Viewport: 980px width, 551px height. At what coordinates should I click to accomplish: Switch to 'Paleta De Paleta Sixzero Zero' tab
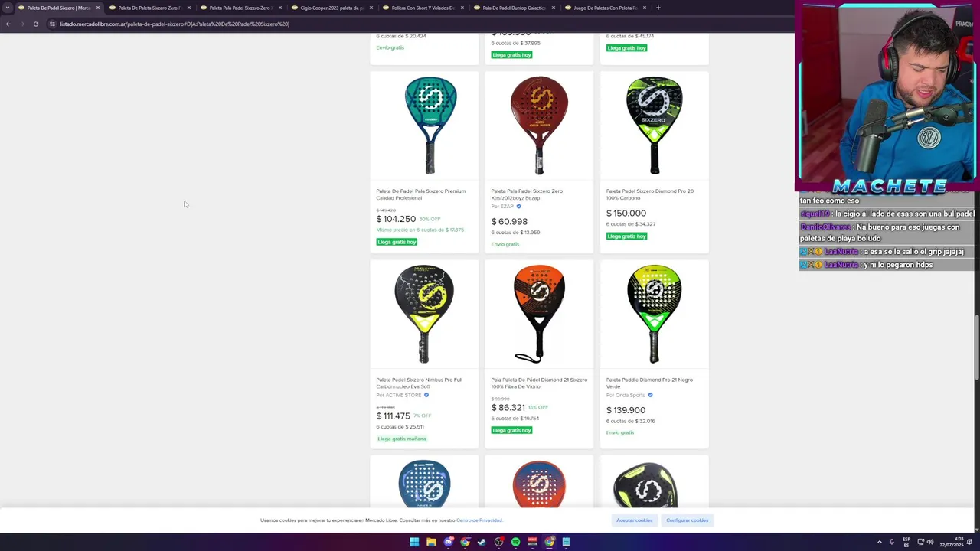click(x=149, y=8)
